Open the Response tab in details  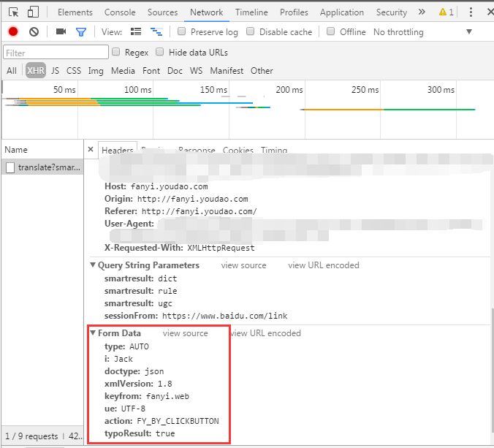(197, 150)
